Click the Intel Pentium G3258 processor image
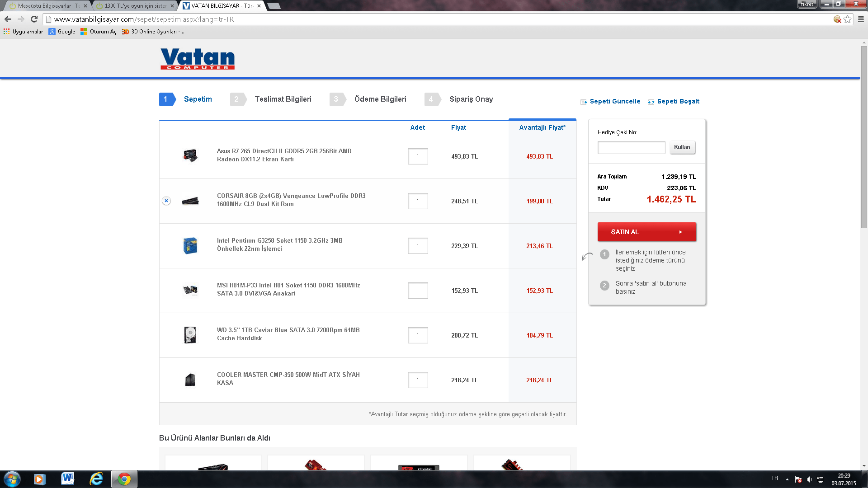Image resolution: width=868 pixels, height=488 pixels. pyautogui.click(x=190, y=245)
